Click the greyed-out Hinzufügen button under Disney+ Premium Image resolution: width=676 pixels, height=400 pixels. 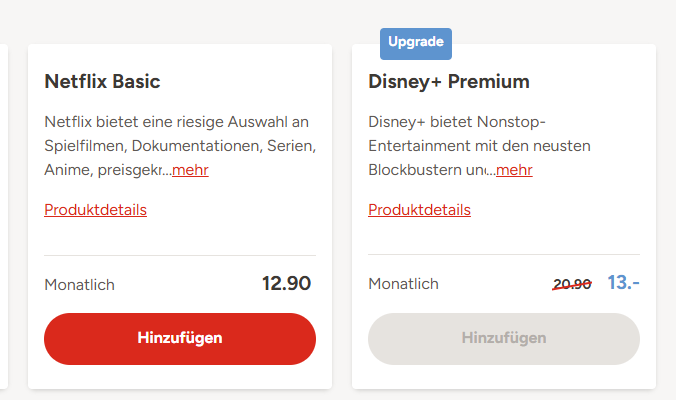(504, 338)
